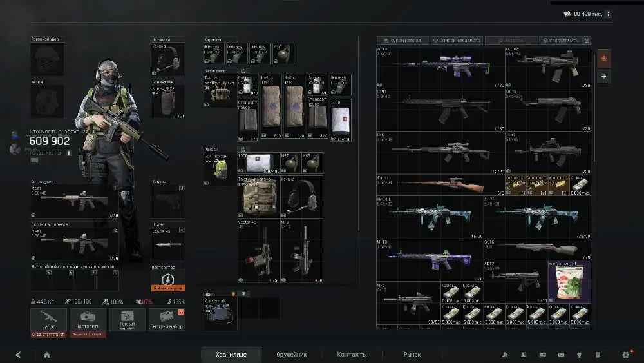This screenshot has width=644, height=363.
Task: Select the Мастерство lightning skill icon
Action: pos(168,280)
